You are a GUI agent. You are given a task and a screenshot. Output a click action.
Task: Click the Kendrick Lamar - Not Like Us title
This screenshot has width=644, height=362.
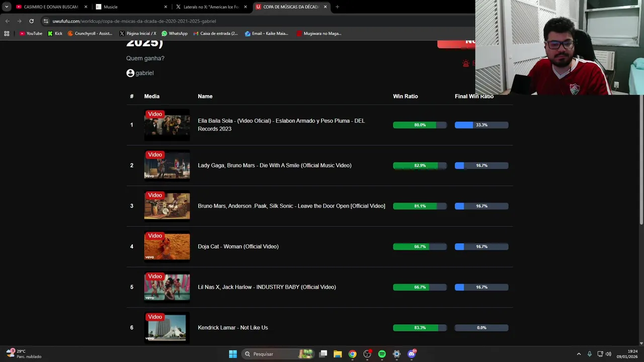click(233, 328)
